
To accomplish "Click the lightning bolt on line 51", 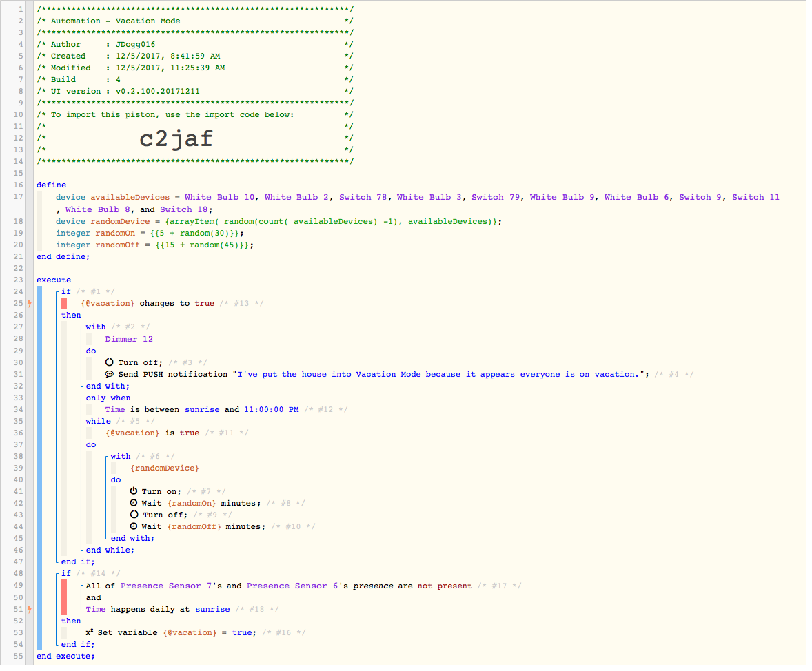I will 30,610.
